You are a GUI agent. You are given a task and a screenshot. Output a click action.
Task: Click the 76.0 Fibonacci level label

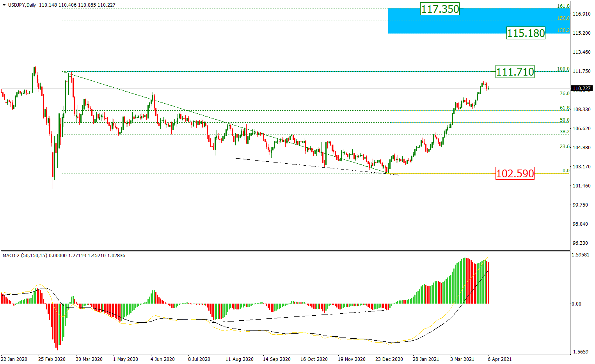[565, 94]
